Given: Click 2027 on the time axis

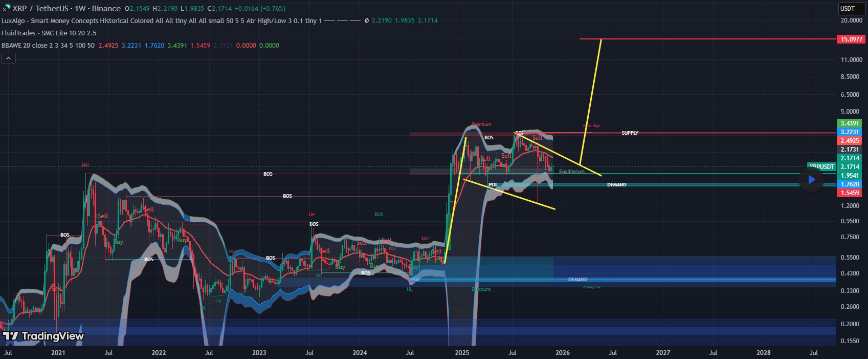Looking at the screenshot, I should click(x=663, y=353).
